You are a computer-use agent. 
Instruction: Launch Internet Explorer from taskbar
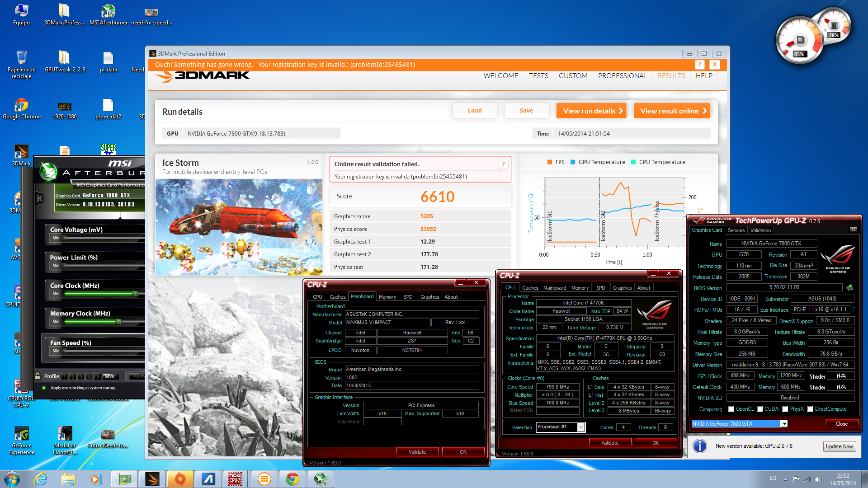[x=40, y=479]
